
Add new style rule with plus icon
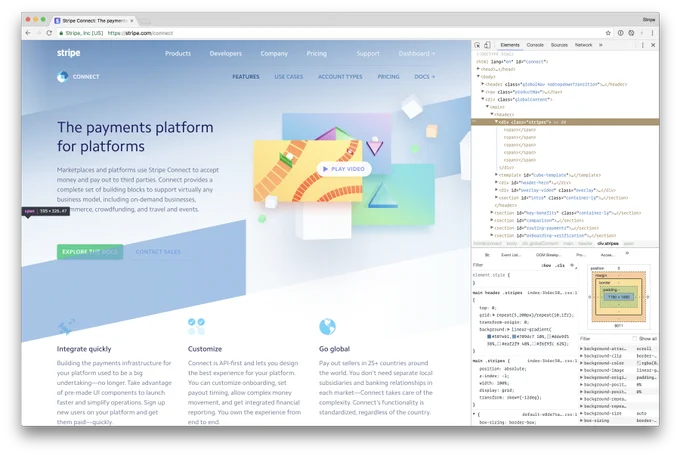click(x=572, y=265)
